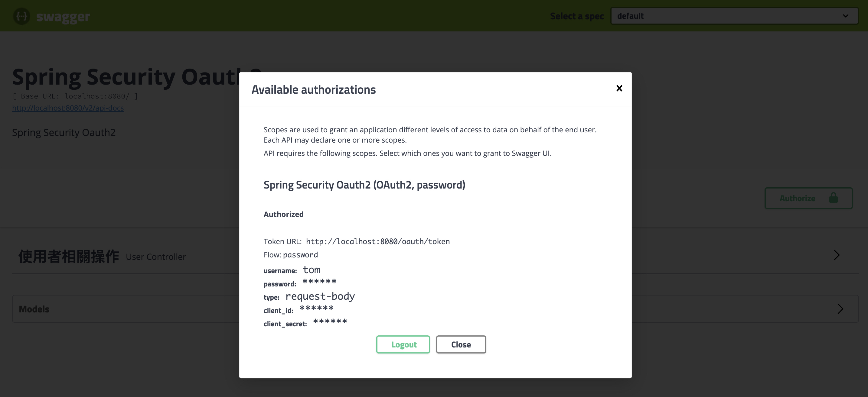Click the lock icon on Authorize button

click(833, 198)
